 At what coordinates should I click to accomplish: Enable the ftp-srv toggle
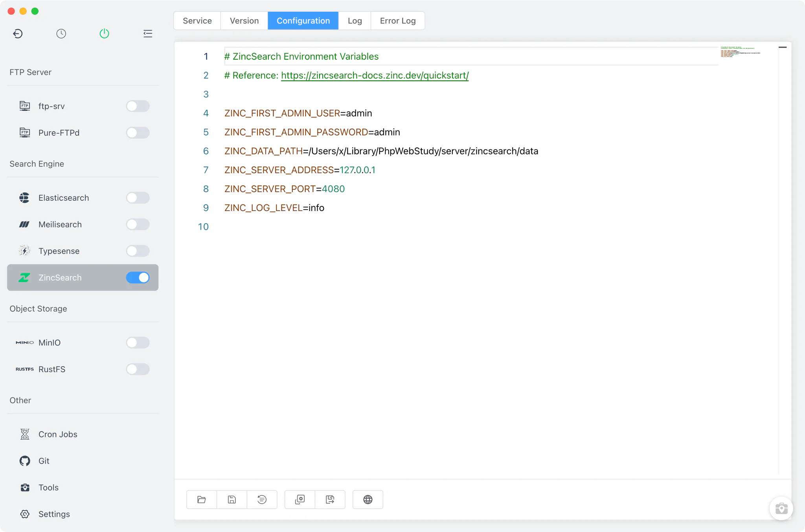138,106
